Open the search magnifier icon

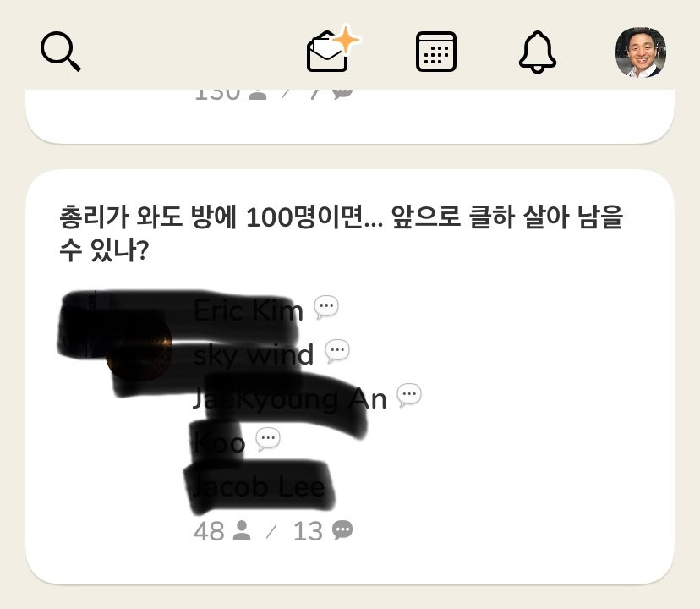point(61,52)
